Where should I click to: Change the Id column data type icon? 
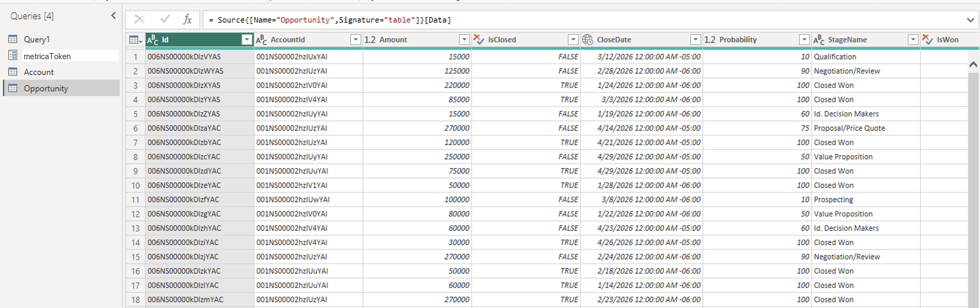[153, 39]
